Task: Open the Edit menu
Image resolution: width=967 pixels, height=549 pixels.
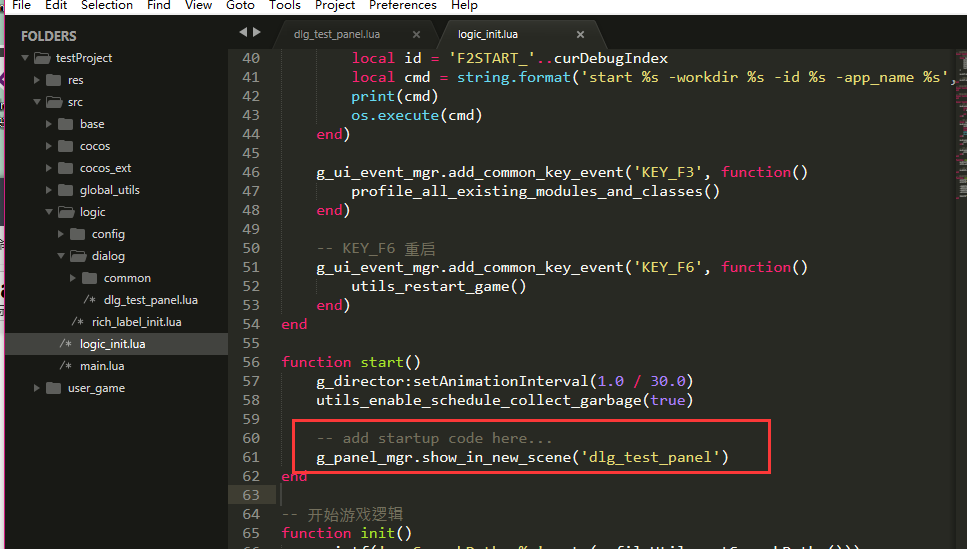Action: click(x=56, y=5)
